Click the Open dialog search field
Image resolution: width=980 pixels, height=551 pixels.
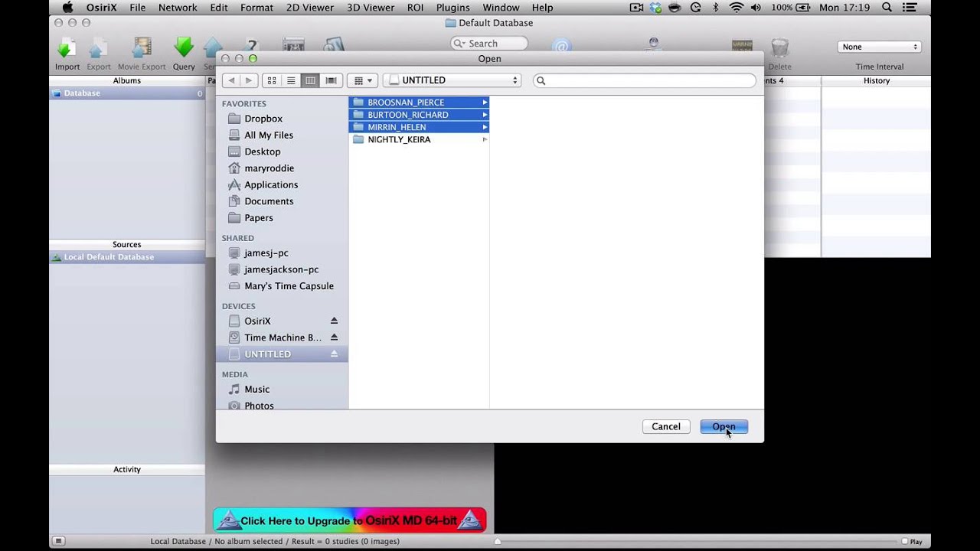pos(644,80)
